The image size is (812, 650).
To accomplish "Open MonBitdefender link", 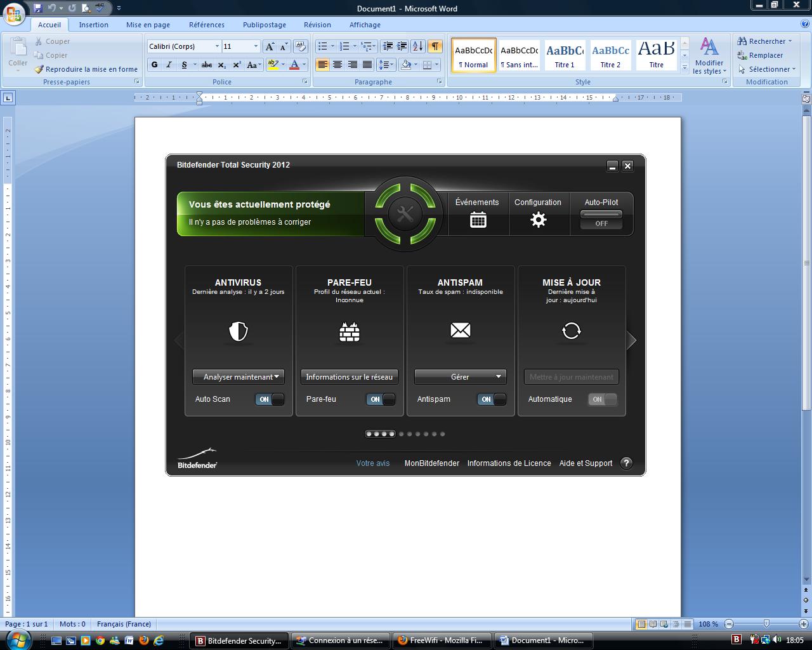I will coord(432,463).
